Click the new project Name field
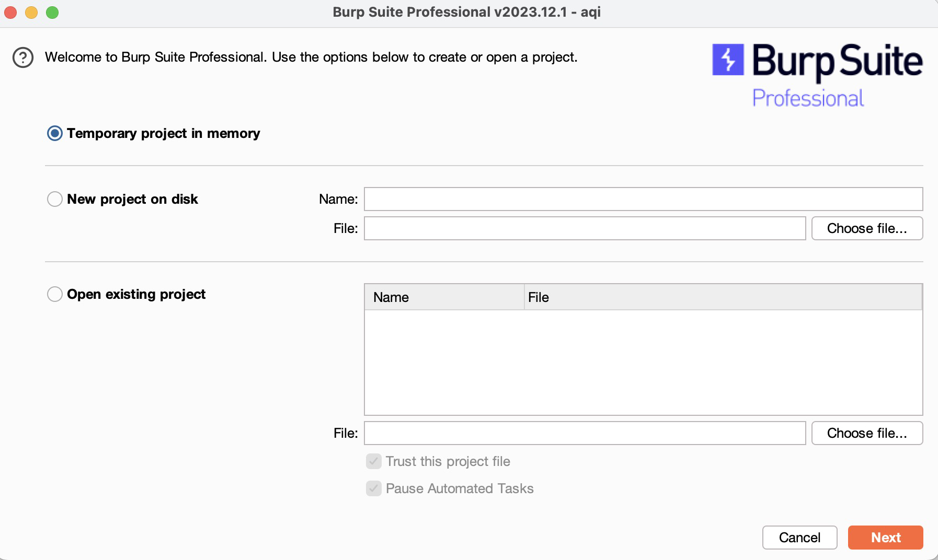This screenshot has width=938, height=560. (x=643, y=199)
